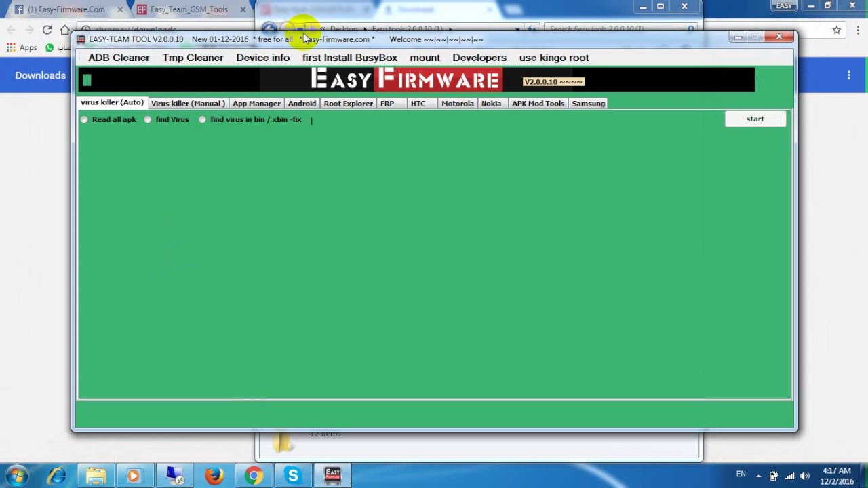The height and width of the screenshot is (488, 868).
Task: Launch Firefox from taskbar
Action: tap(214, 476)
